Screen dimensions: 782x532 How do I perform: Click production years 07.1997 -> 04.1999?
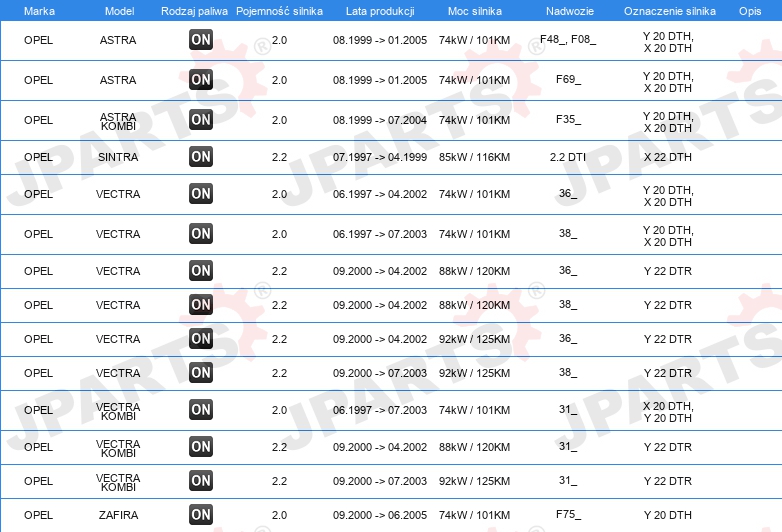[x=380, y=157]
